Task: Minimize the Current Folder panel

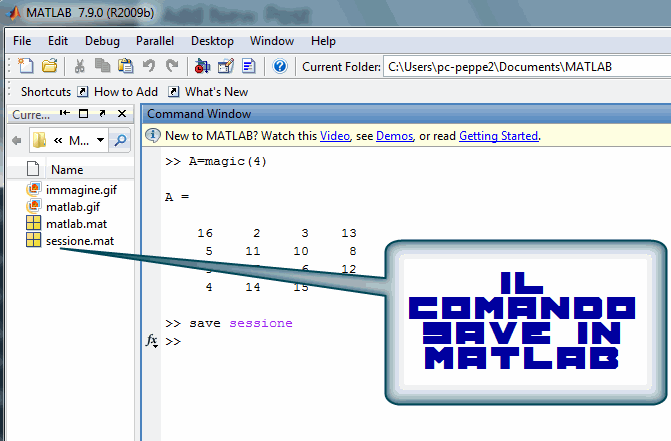Action: pos(65,113)
